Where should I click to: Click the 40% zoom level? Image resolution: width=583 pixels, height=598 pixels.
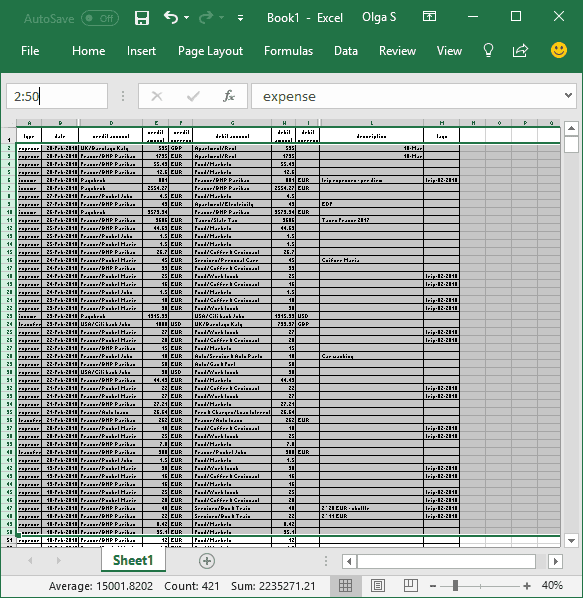[x=552, y=585]
